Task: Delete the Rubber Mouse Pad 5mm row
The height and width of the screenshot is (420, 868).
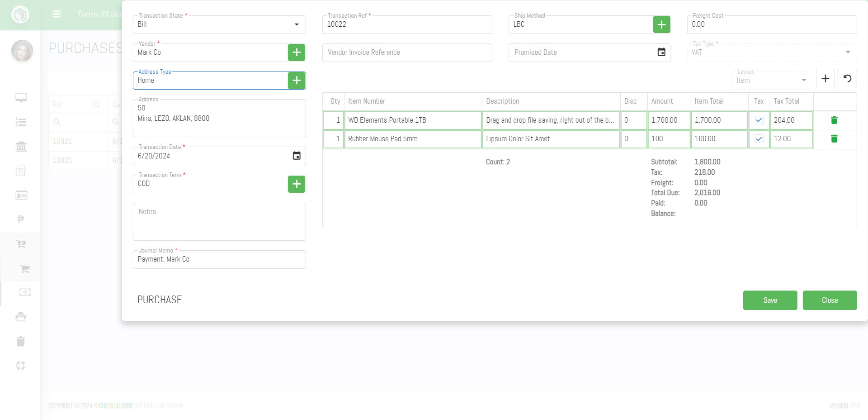Action: [834, 139]
